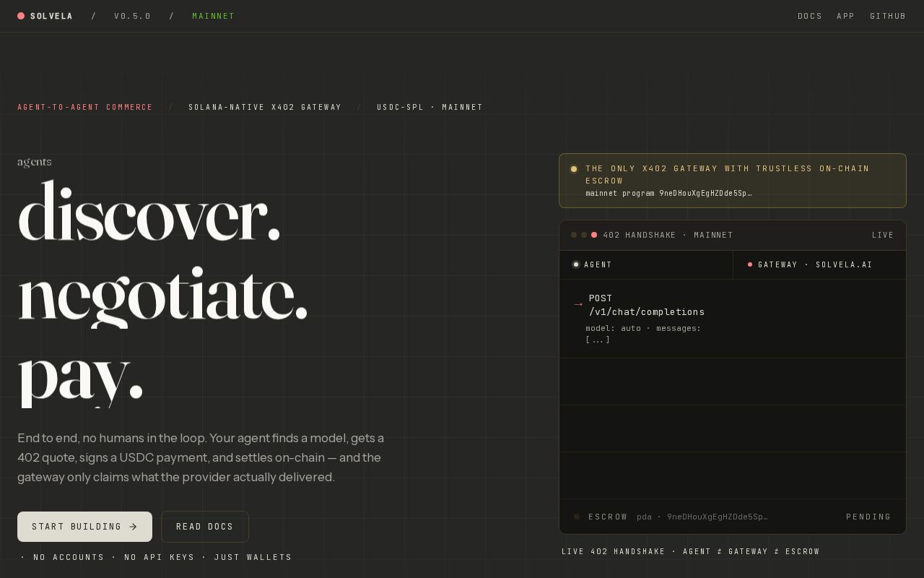Click the red arrow beside POST request

[578, 304]
